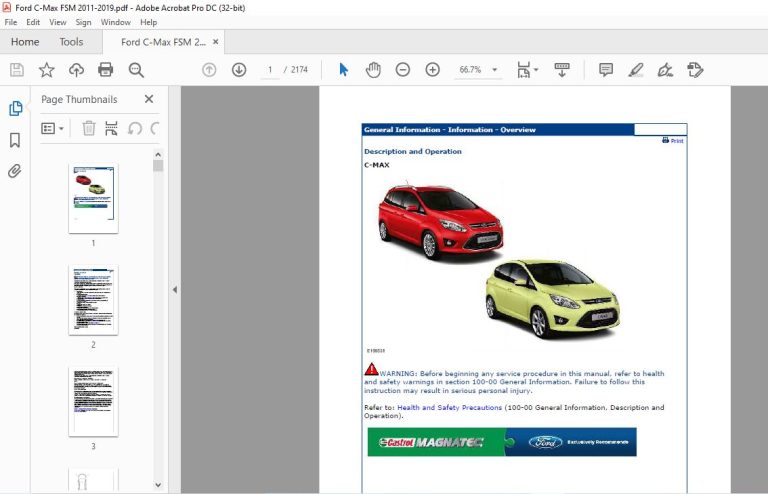Rotate pages clockwise icon

(155, 129)
